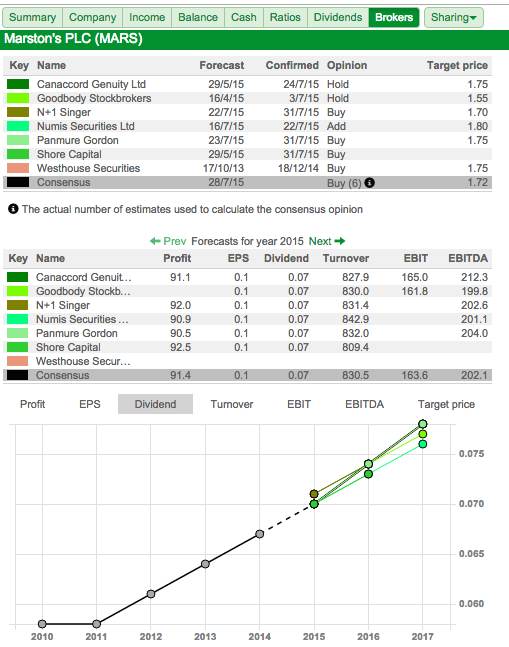Click Westhouse confirmed date 18/12/14

coord(298,168)
